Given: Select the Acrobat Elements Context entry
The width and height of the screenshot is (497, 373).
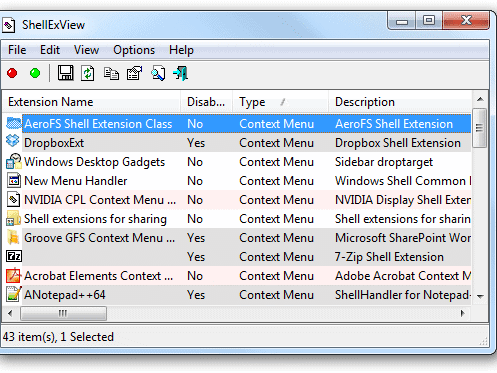Looking at the screenshot, I should click(x=99, y=276).
